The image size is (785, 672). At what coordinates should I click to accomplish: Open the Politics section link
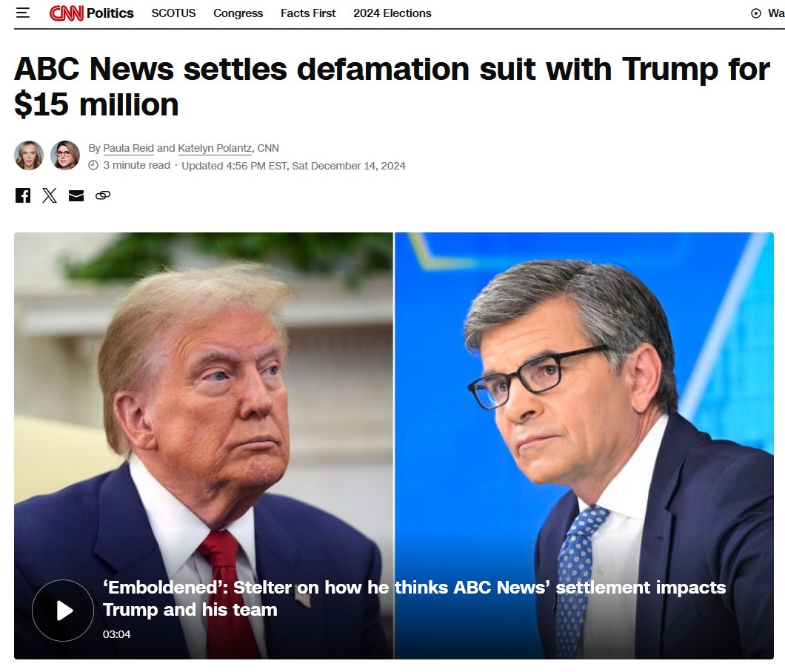tap(110, 13)
